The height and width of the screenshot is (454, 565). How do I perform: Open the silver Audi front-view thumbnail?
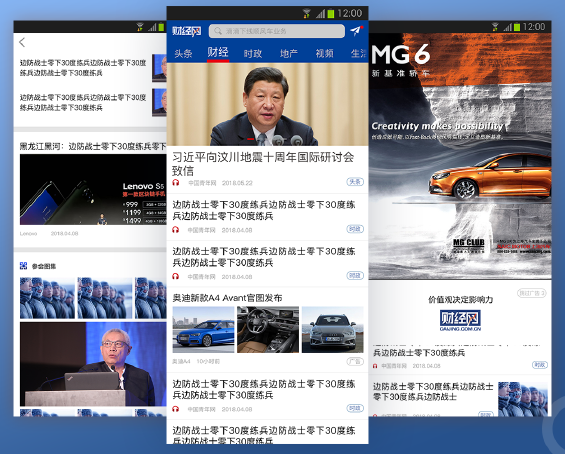[333, 329]
